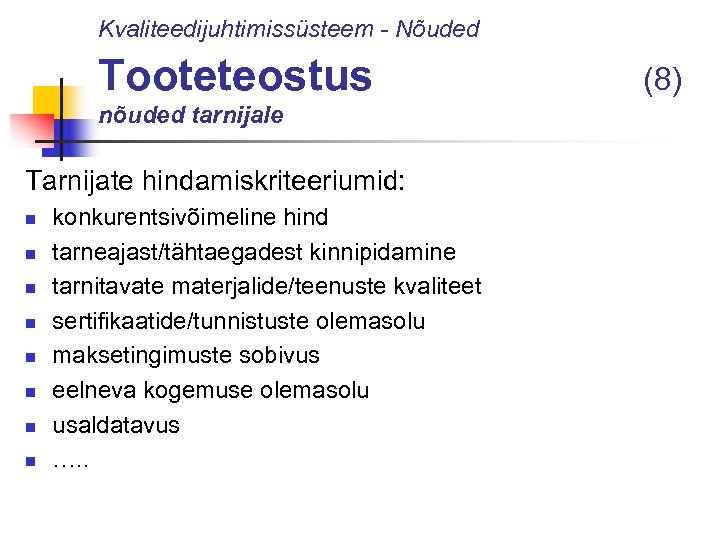720x540 pixels.
Task: Select the bullet marker beside 'sertifikaatide/tunnistuste olemasolu'
Action: (31, 323)
